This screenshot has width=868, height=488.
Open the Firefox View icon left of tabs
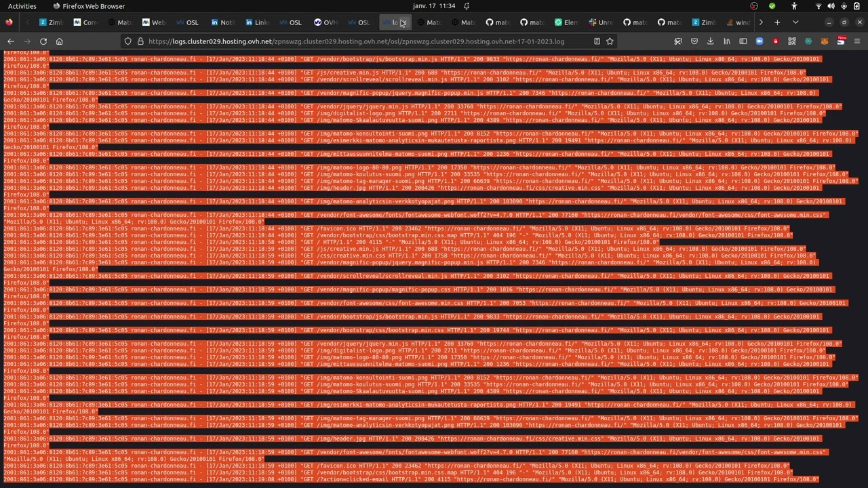point(9,22)
